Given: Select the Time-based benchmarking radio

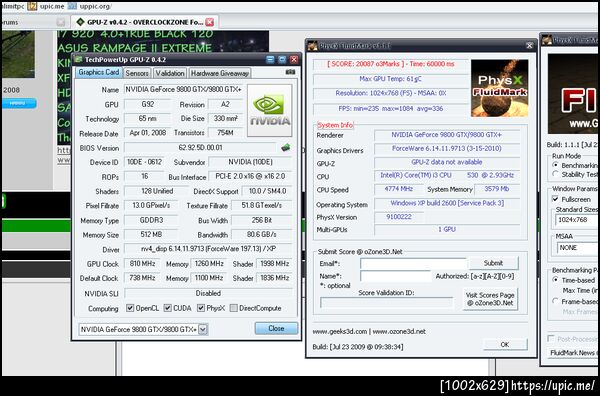Looking at the screenshot, I should tap(556, 280).
